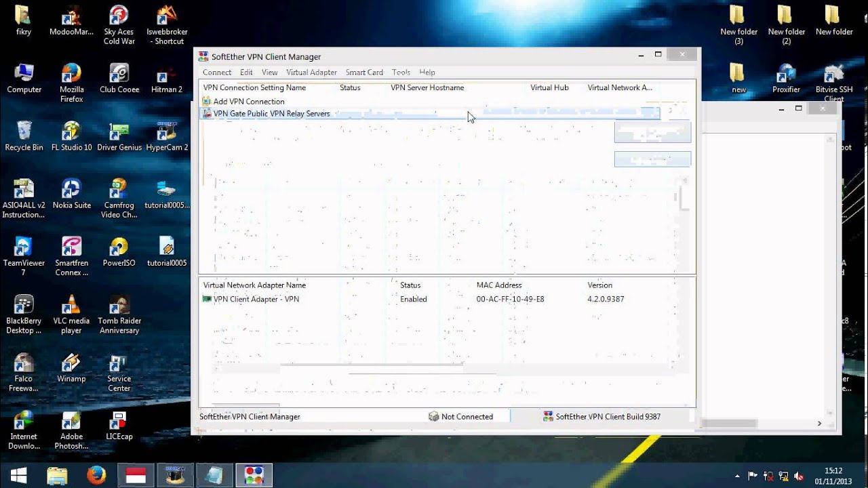Show hidden system tray icons

tap(737, 476)
